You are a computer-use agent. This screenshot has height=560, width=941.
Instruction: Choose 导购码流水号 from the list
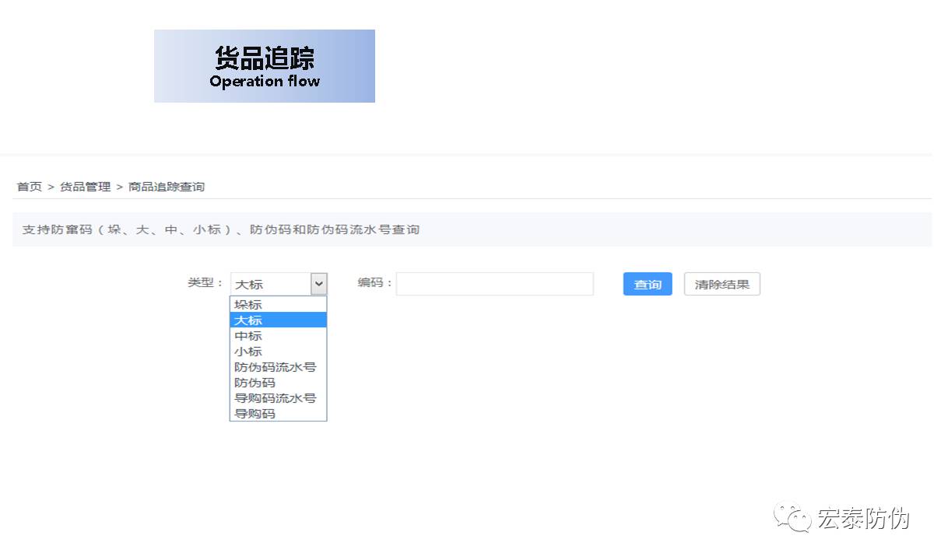(276, 397)
